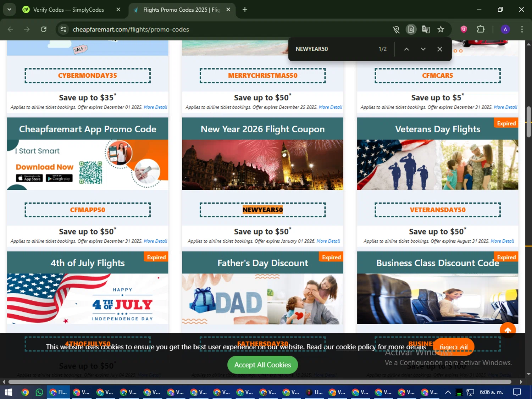Click the NEWYEAR50 find input field
Viewport: 532px width, 399px height.
(333, 49)
